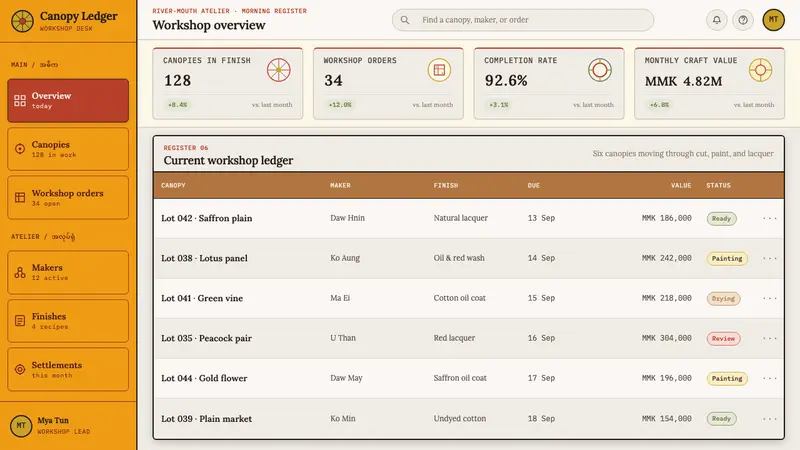Select Lot 035 · Peacock pair
The height and width of the screenshot is (450, 800).
[207, 338]
